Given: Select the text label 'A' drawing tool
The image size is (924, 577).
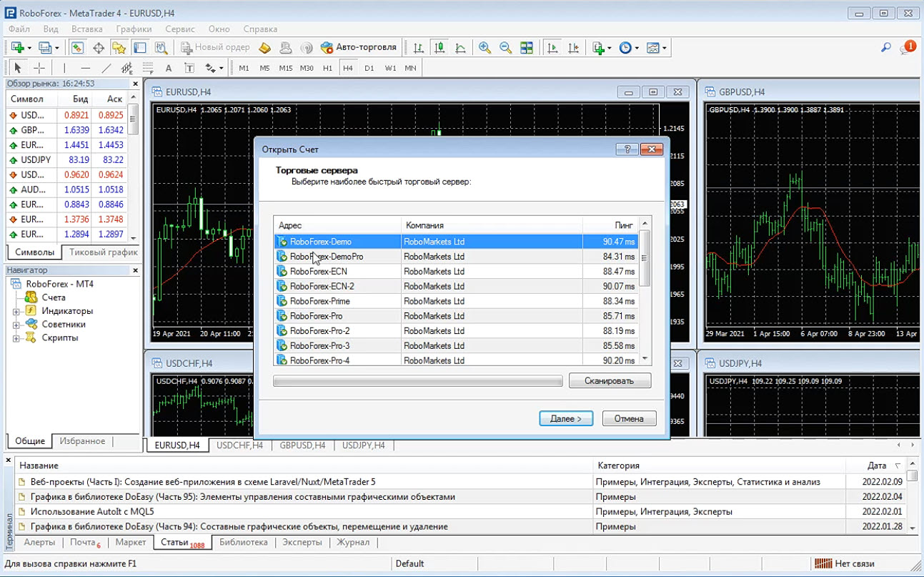Looking at the screenshot, I should click(x=169, y=68).
